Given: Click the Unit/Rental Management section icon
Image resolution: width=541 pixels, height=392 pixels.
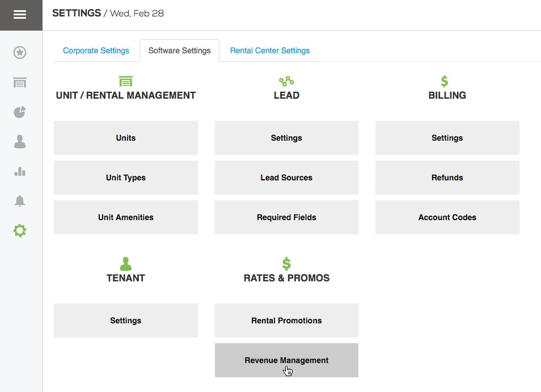Looking at the screenshot, I should pos(125,81).
